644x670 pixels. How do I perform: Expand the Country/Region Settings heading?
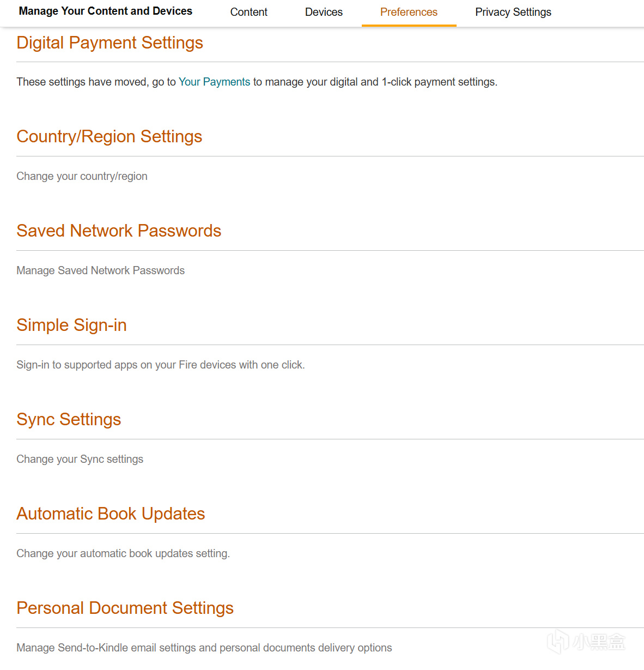click(x=109, y=136)
